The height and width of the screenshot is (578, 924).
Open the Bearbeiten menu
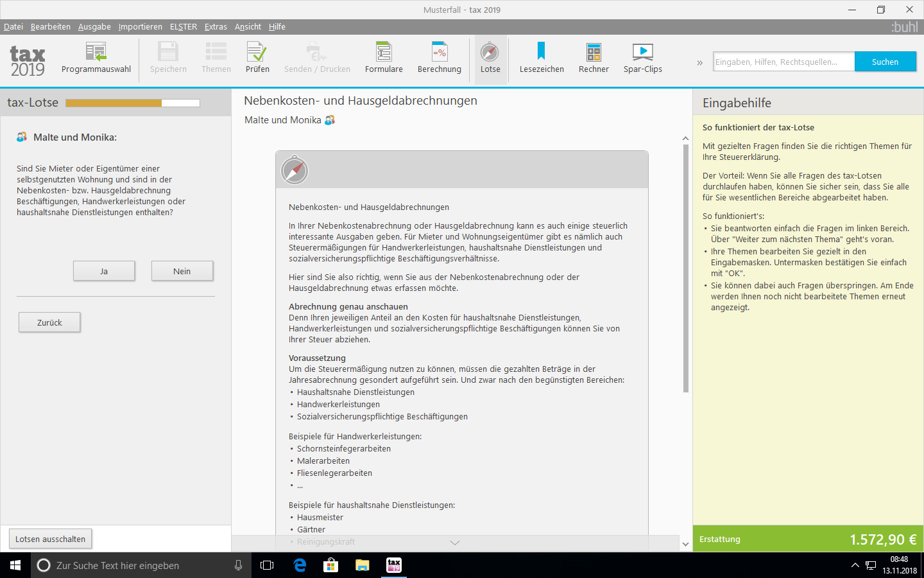(x=51, y=27)
